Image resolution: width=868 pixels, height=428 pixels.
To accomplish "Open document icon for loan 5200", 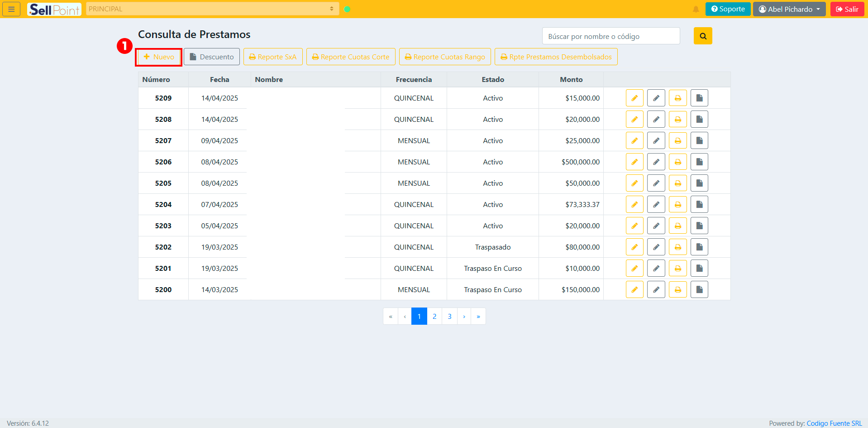I will (699, 290).
